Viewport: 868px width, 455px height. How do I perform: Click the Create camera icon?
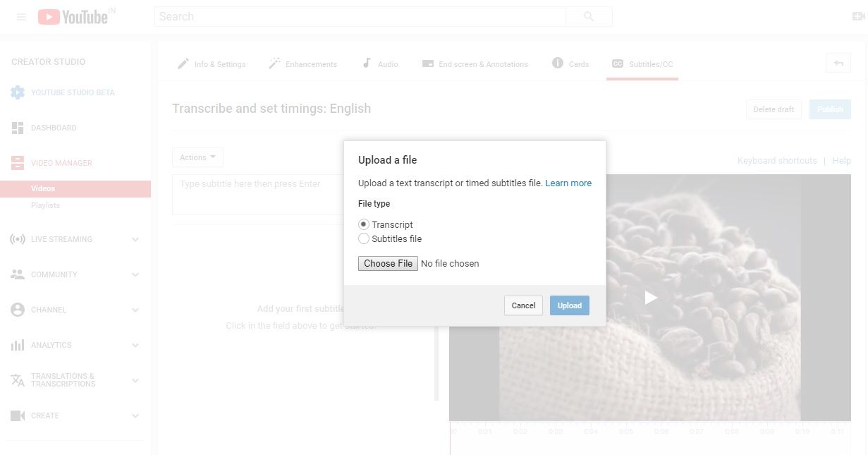pos(18,415)
